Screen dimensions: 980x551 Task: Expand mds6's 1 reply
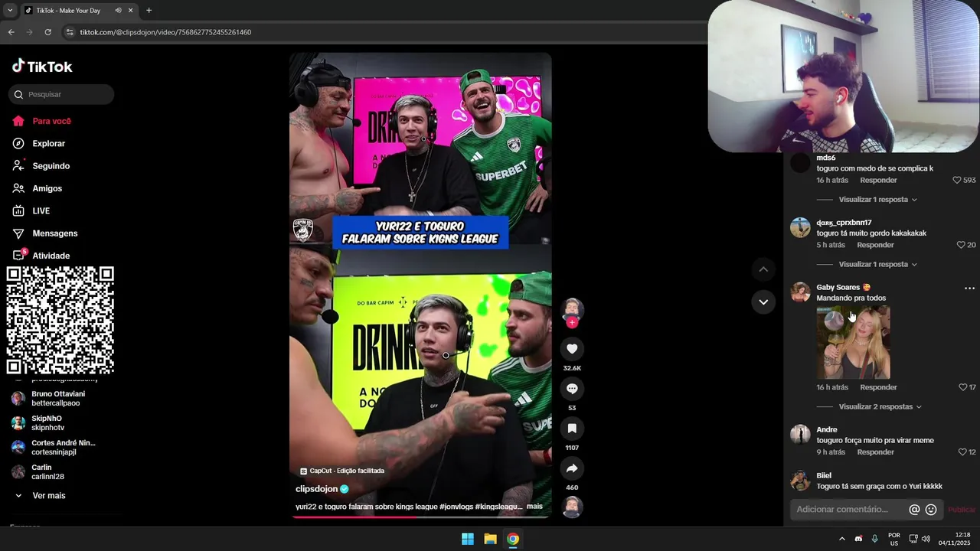[877, 200]
